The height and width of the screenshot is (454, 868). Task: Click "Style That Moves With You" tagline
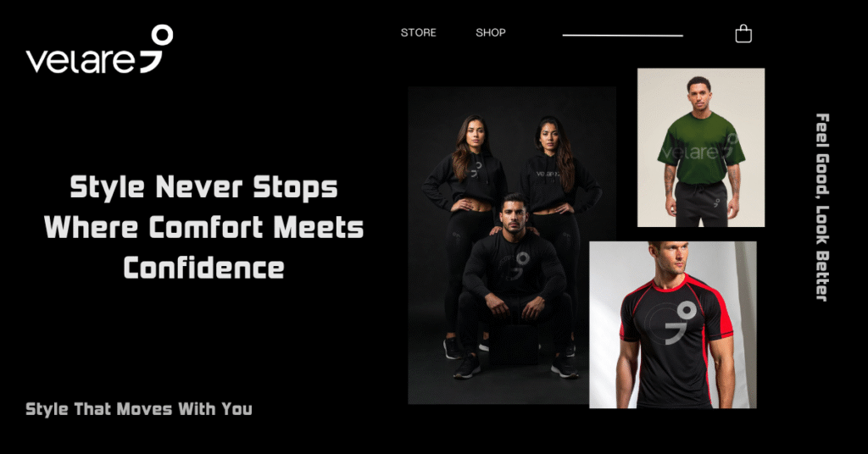(139, 409)
